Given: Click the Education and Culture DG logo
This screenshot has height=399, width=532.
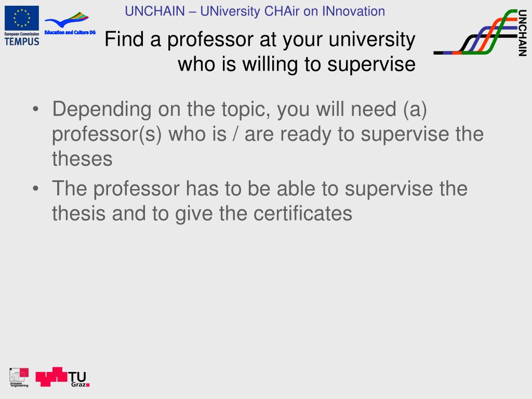Looking at the screenshot, I should 70,24.
